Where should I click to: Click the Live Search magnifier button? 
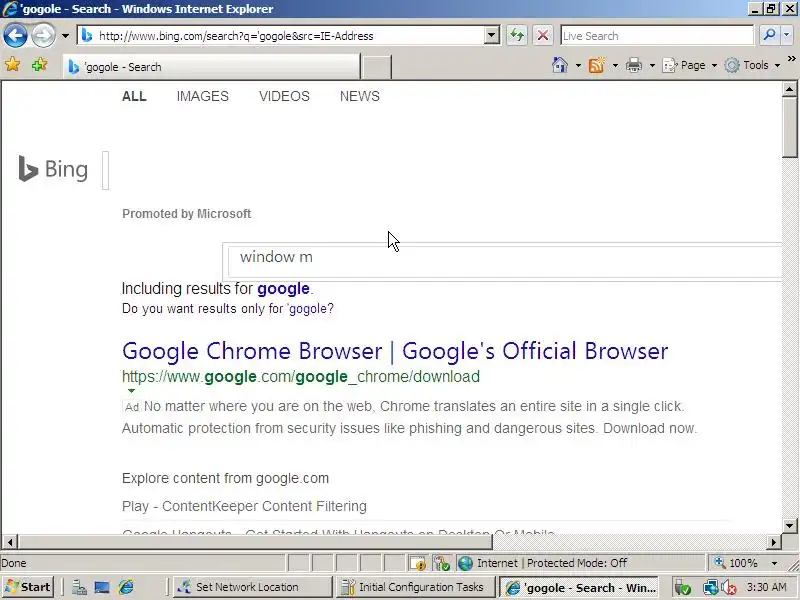[769, 35]
